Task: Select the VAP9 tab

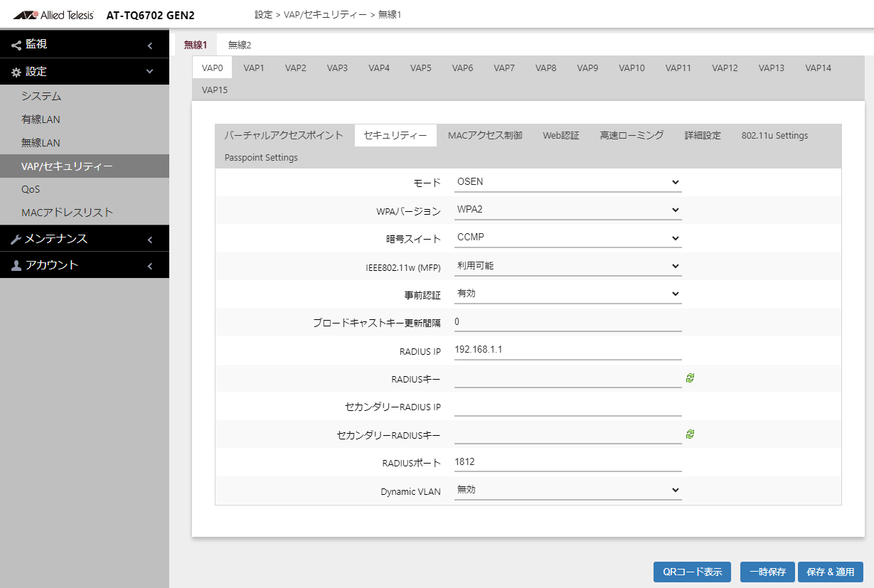Action: pyautogui.click(x=587, y=68)
